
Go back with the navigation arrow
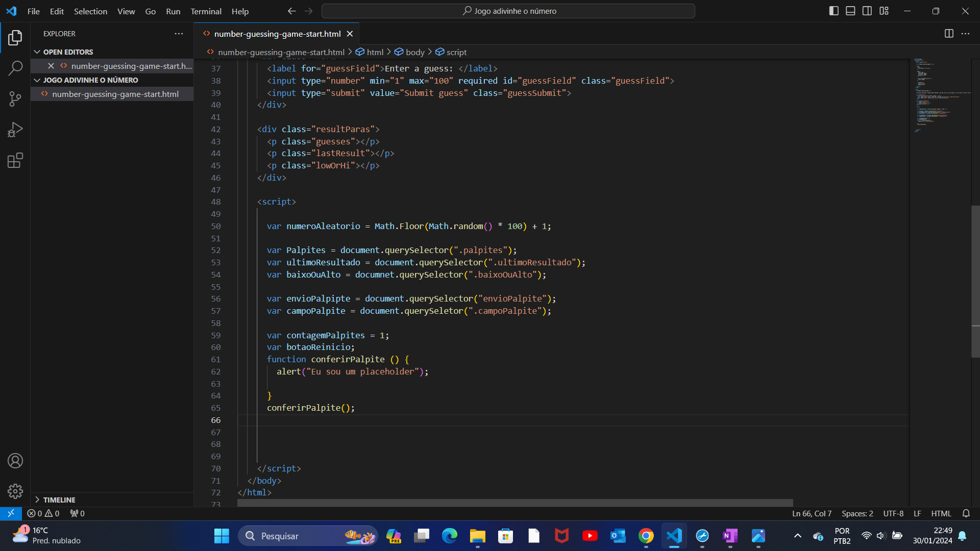coord(291,11)
